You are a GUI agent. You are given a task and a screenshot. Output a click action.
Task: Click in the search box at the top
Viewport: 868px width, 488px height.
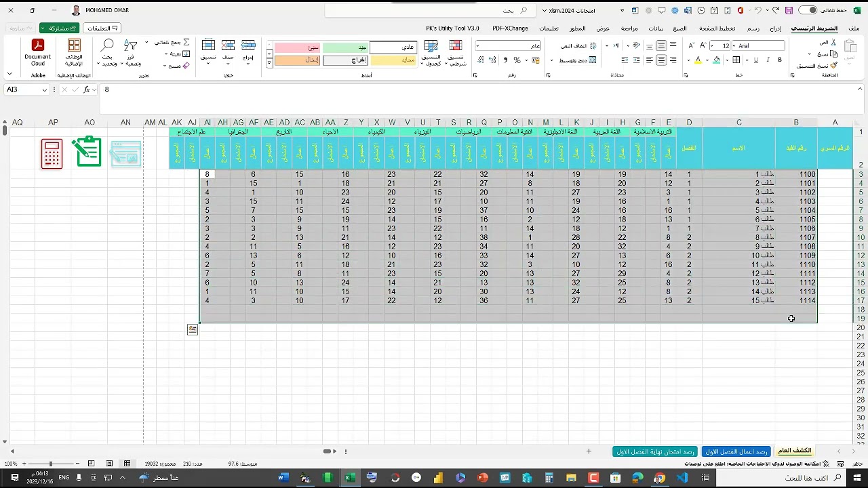pyautogui.click(x=431, y=11)
